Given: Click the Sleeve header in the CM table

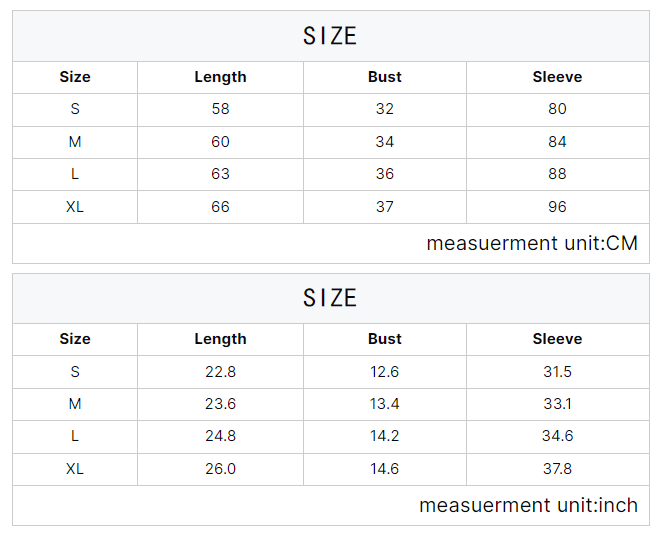Looking at the screenshot, I should coord(557,77).
